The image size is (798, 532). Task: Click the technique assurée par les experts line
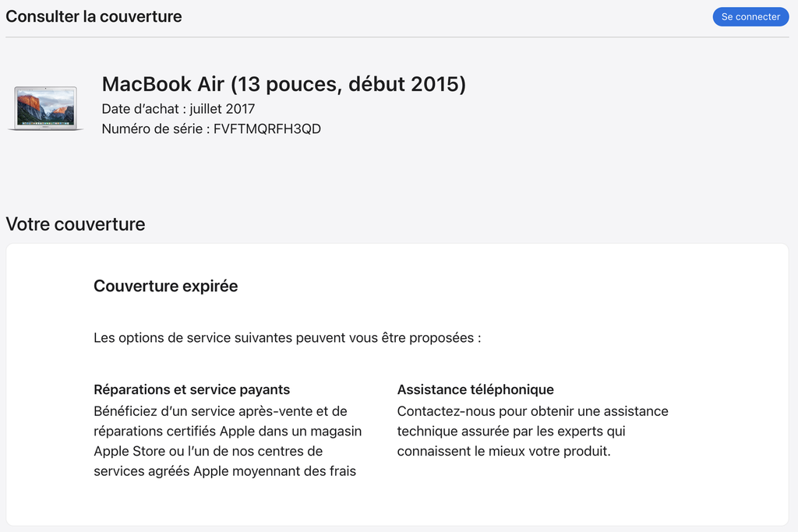pos(511,432)
